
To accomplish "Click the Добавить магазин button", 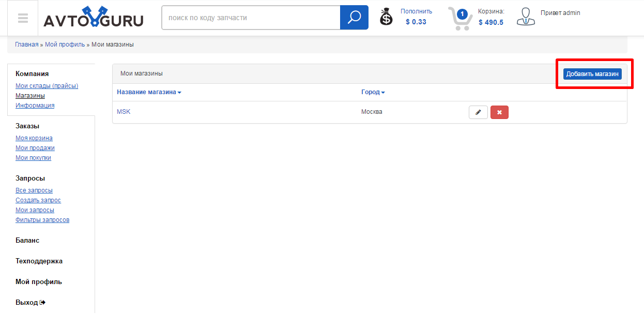I will tap(592, 74).
